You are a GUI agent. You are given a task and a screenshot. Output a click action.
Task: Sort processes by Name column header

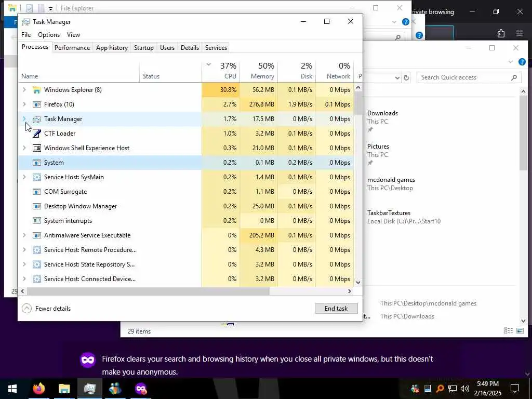click(79, 71)
